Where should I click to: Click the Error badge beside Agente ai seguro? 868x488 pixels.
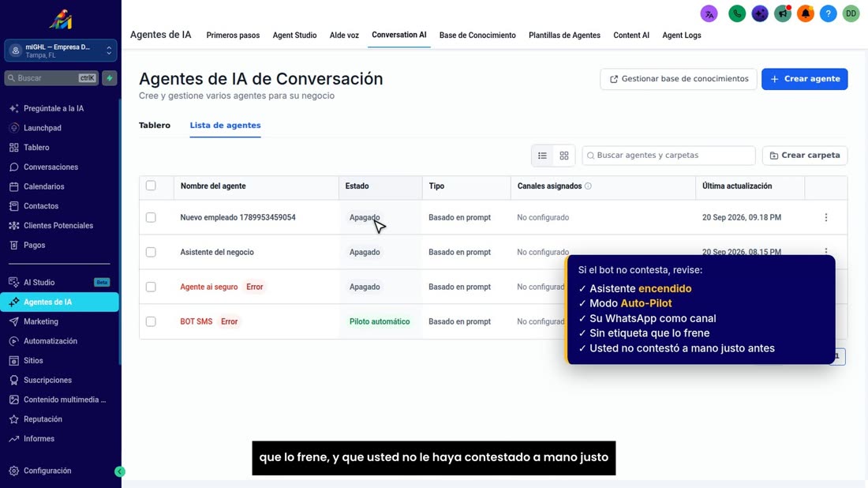click(x=255, y=287)
